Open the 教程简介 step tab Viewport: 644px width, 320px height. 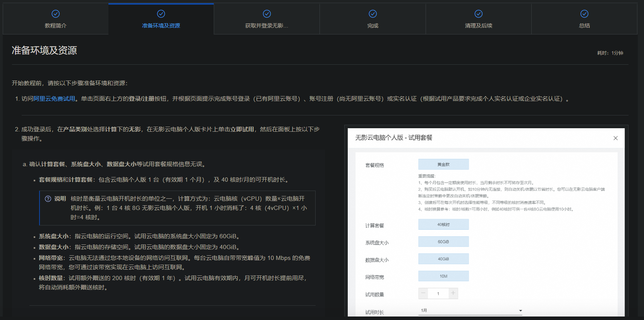pyautogui.click(x=56, y=19)
